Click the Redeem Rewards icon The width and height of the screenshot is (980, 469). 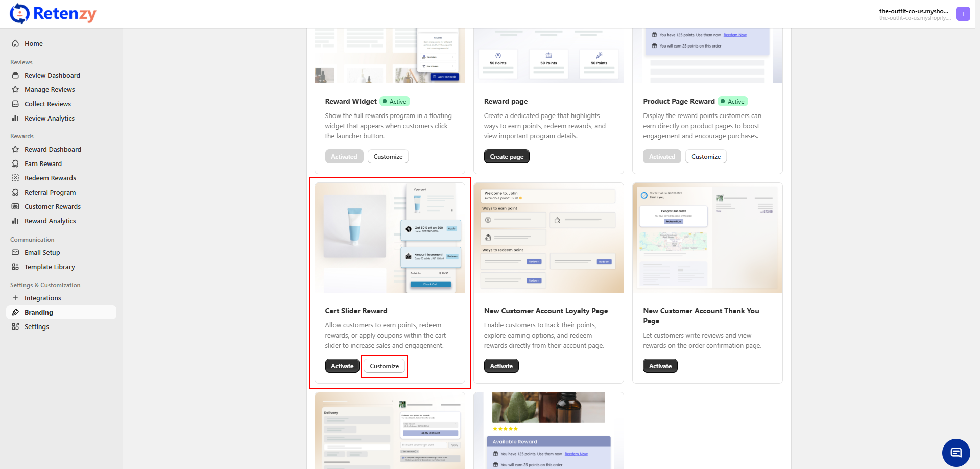click(x=15, y=178)
